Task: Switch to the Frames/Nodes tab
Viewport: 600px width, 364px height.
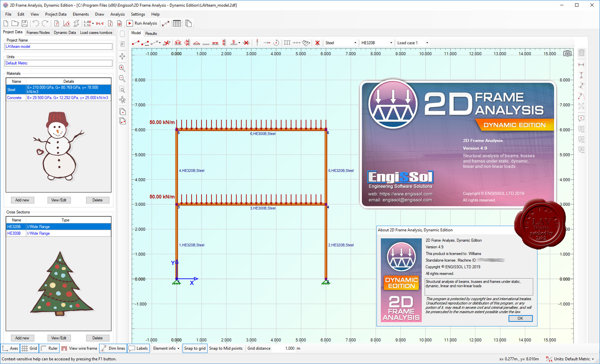Action: [38, 33]
